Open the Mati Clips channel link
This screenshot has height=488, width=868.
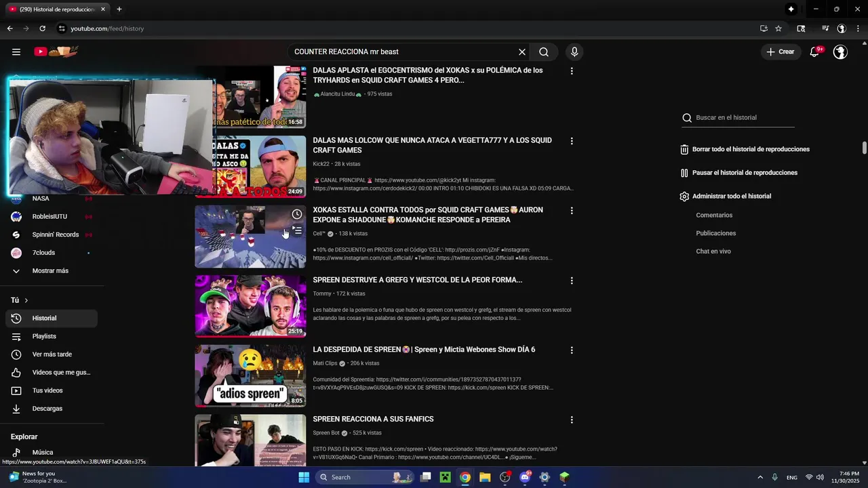coord(325,363)
